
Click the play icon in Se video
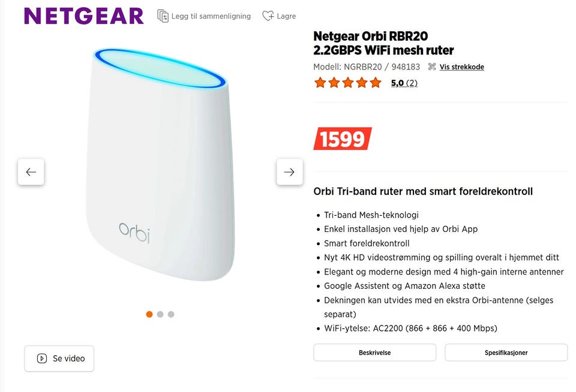point(42,358)
